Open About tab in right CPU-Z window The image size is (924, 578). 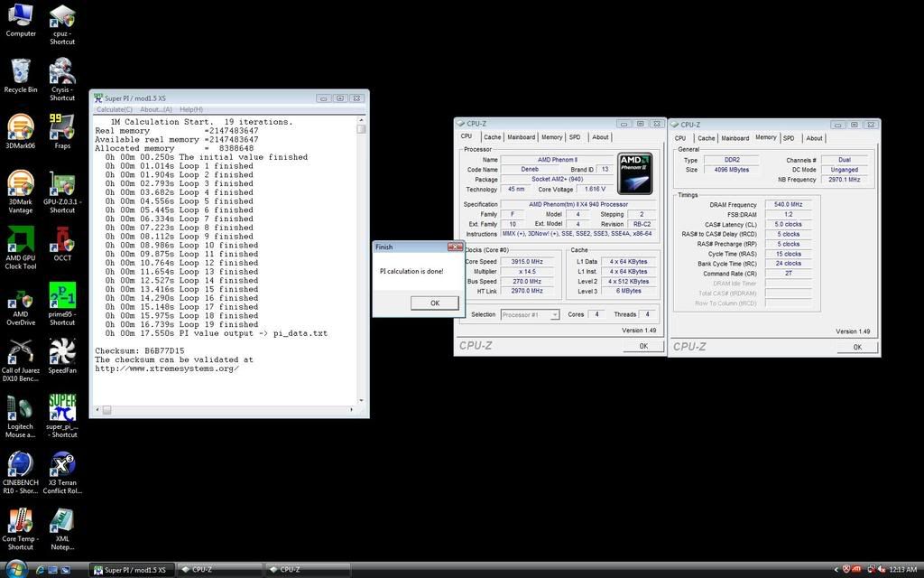click(814, 138)
